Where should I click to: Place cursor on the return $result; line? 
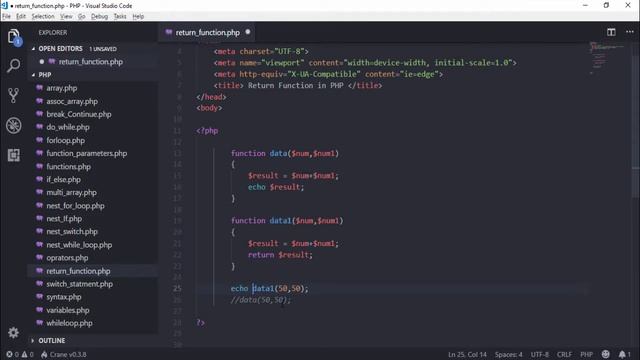pos(280,255)
